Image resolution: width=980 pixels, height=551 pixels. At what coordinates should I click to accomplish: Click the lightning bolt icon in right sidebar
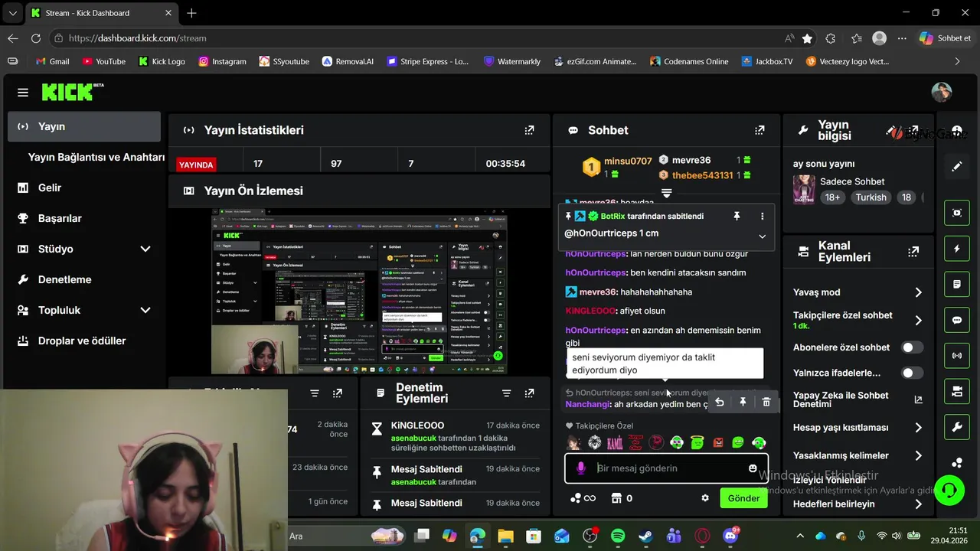[x=957, y=249]
